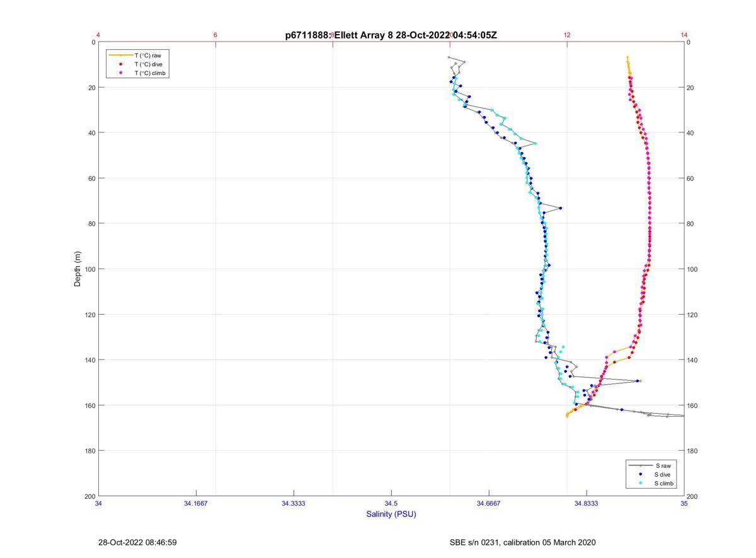Click depth tick '80' on left axis

coord(91,224)
